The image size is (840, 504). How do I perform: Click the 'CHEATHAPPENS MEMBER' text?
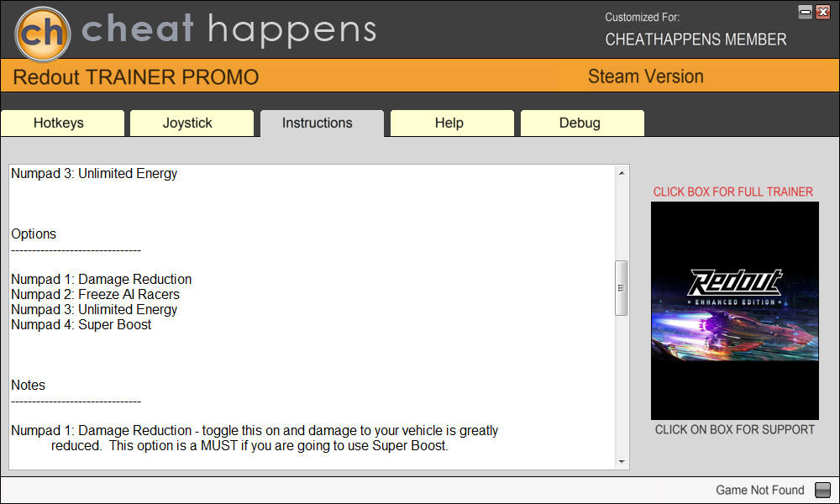pyautogui.click(x=696, y=39)
